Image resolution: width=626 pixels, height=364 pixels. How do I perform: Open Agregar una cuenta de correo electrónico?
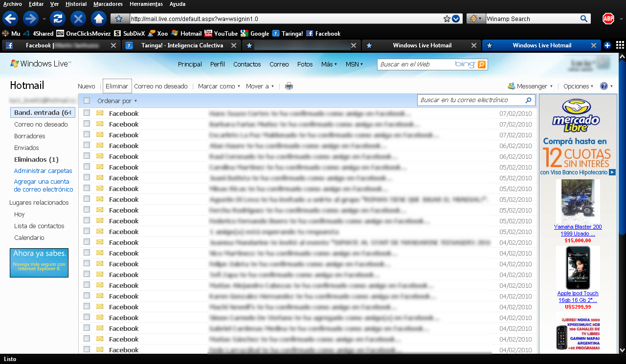pyautogui.click(x=44, y=186)
